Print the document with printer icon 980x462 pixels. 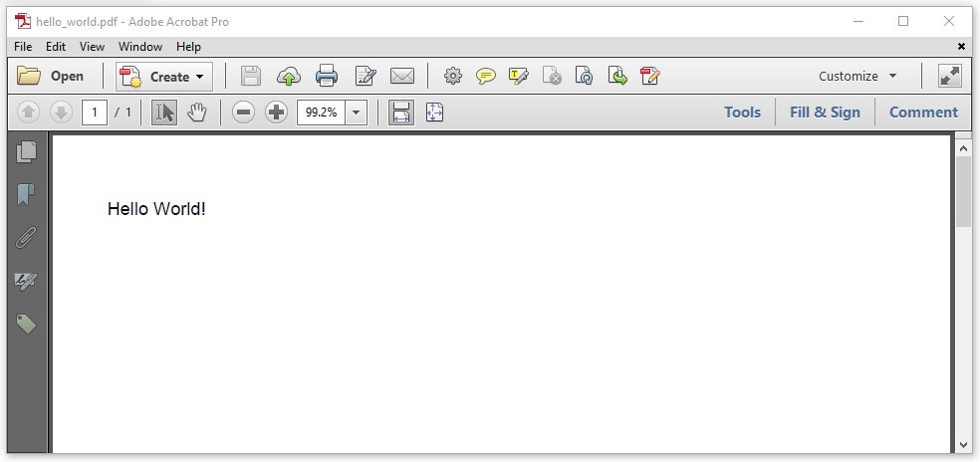(x=327, y=77)
